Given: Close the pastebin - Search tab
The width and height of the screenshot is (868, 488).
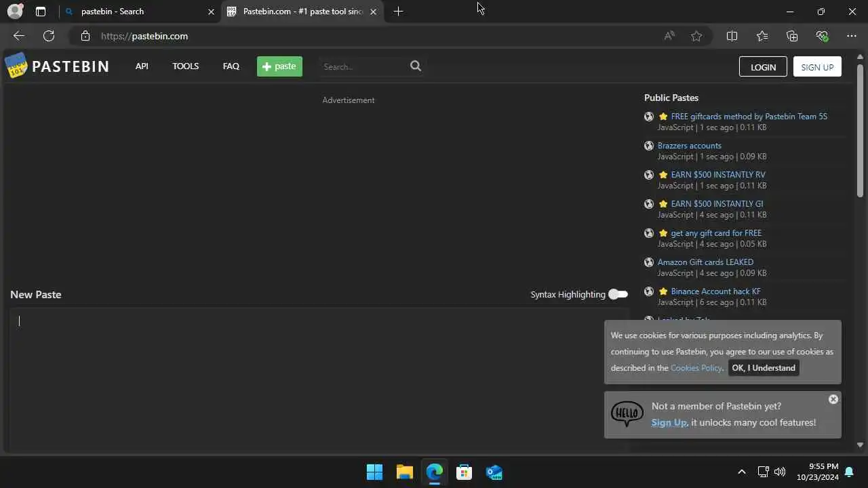Looking at the screenshot, I should 211,12.
